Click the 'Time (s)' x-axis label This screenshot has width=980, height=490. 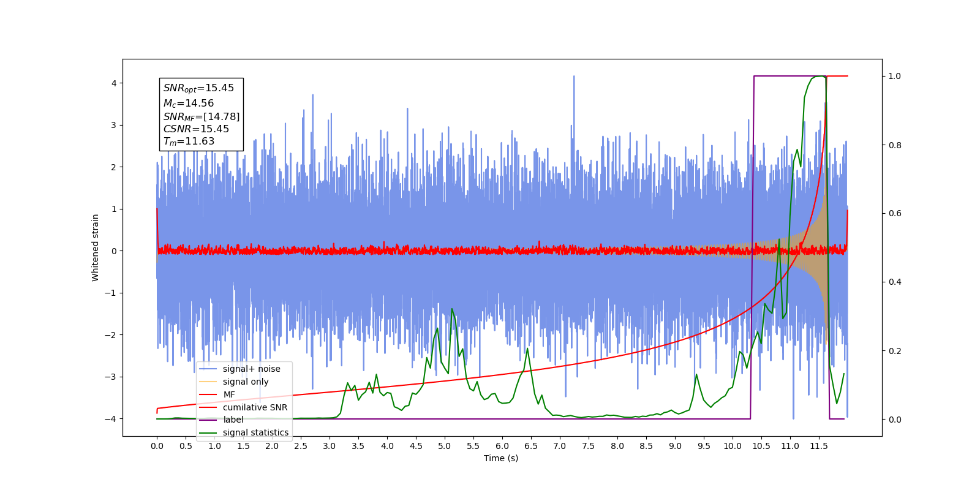tap(501, 458)
